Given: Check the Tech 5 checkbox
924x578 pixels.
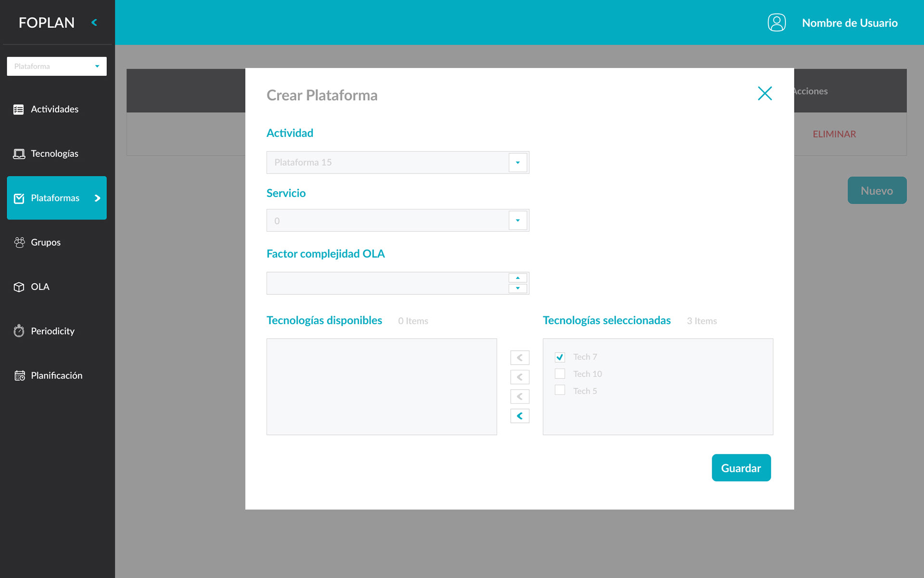Looking at the screenshot, I should tap(560, 390).
